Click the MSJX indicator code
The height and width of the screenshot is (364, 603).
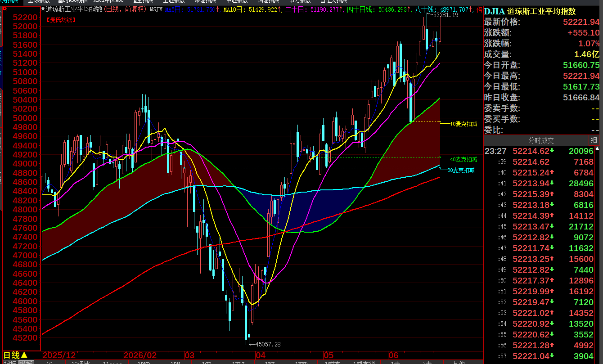[x=156, y=9]
